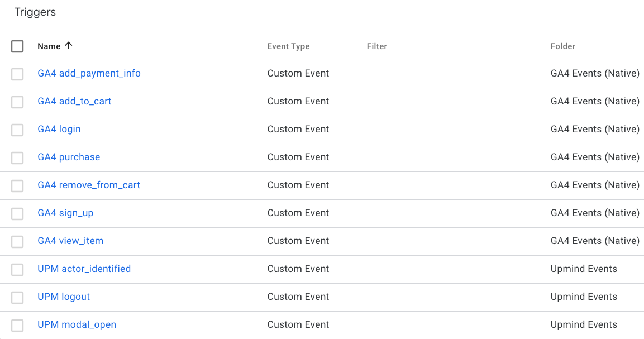Click the Folder column header
Screen dimensions: 644x339
(x=562, y=46)
